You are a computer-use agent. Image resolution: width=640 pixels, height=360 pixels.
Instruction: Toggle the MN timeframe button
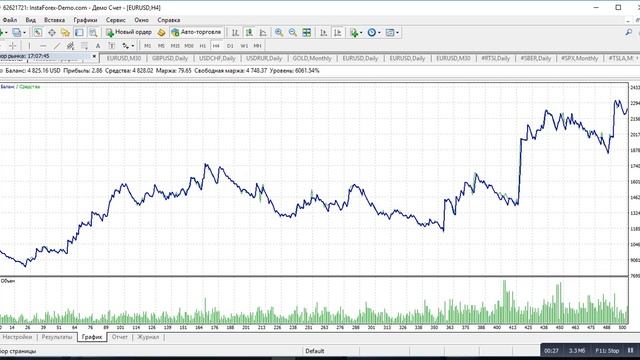tap(258, 46)
